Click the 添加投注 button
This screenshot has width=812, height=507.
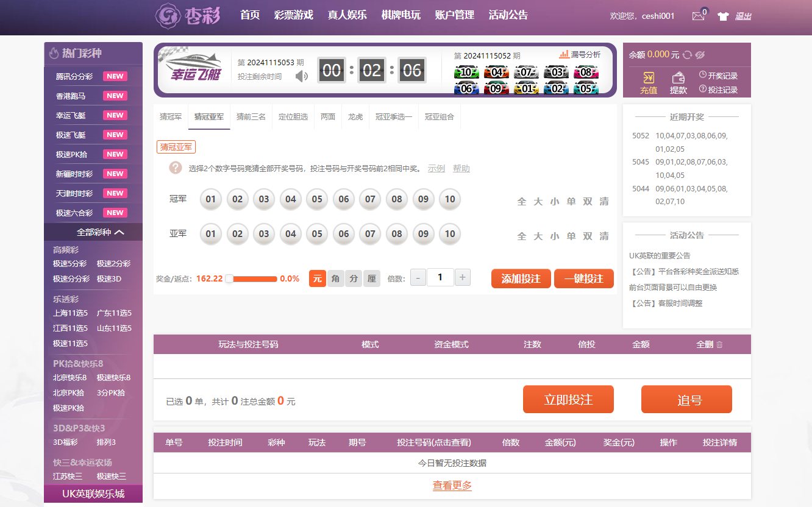[x=521, y=278]
